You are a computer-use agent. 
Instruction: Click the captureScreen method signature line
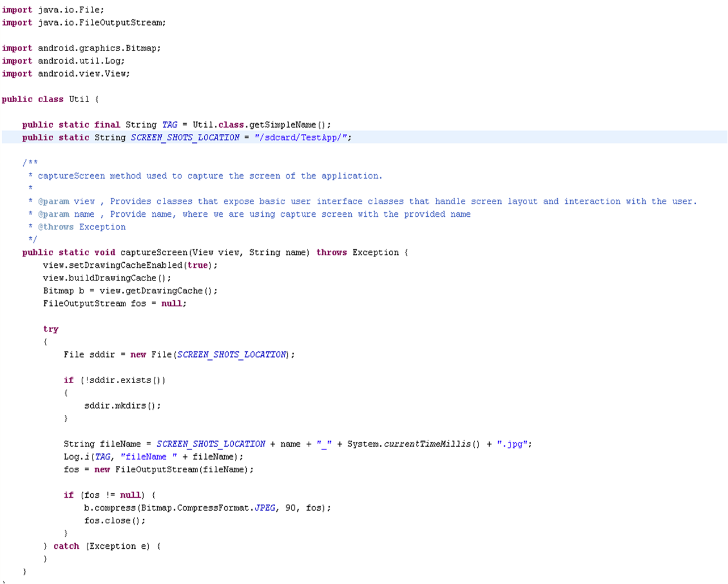tap(215, 253)
